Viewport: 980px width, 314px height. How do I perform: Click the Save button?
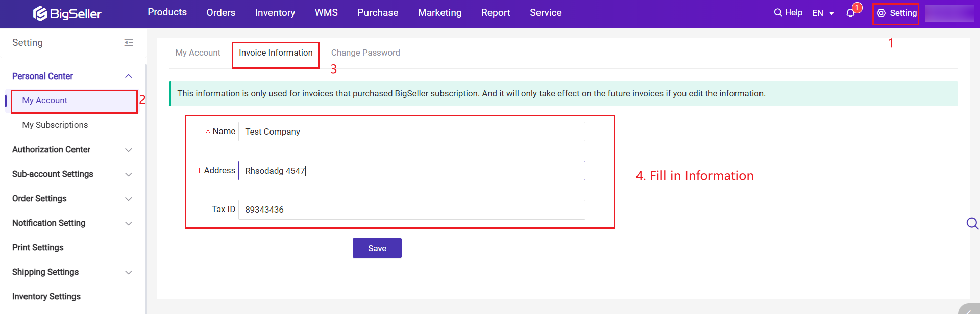click(x=377, y=248)
